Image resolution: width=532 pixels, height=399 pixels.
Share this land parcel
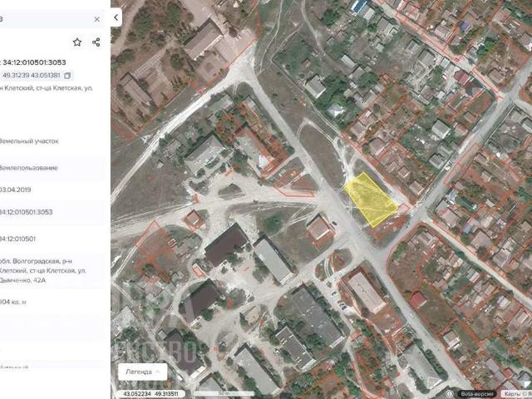tap(96, 42)
